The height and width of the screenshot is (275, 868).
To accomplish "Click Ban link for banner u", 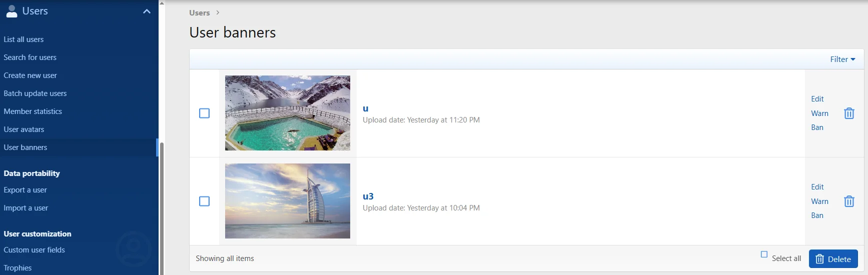I will 817,127.
